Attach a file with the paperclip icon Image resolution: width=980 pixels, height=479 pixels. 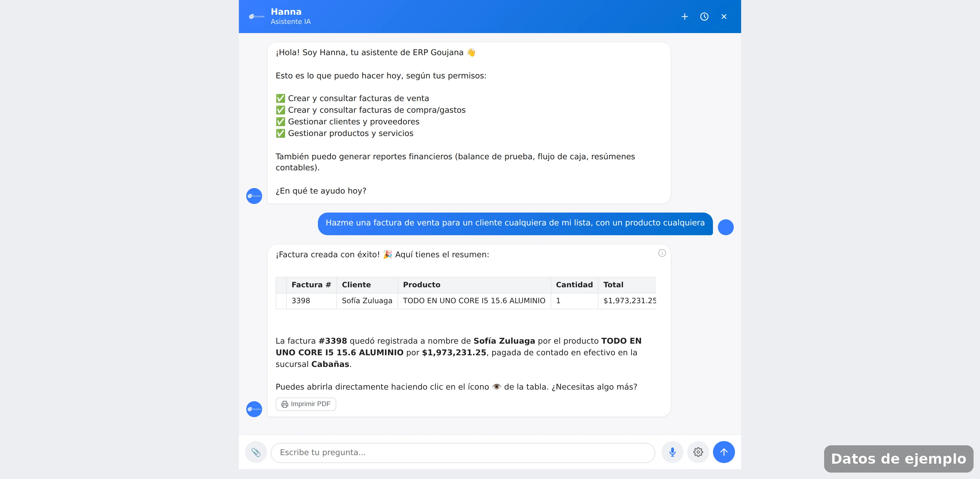[256, 452]
